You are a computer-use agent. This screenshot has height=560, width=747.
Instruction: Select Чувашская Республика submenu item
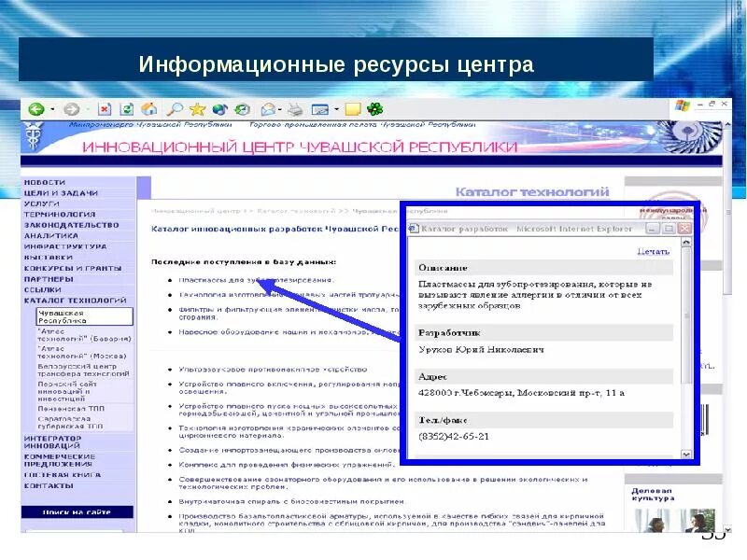(x=84, y=316)
